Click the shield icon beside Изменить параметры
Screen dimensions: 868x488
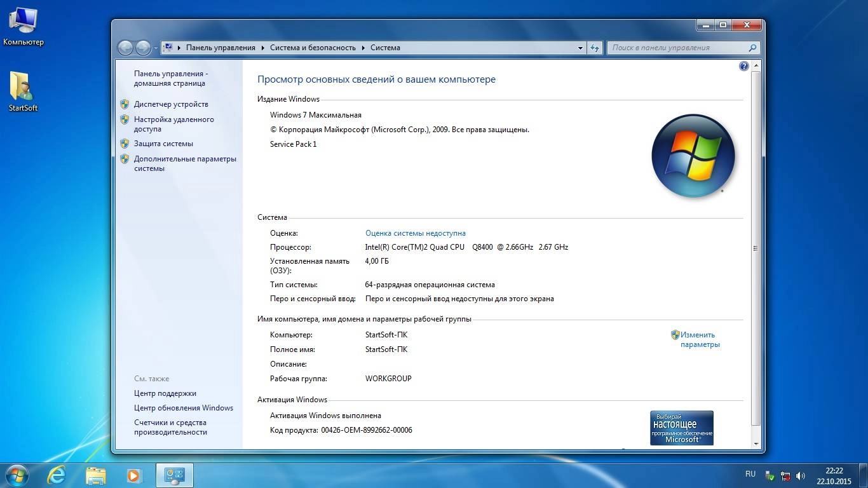(x=675, y=335)
